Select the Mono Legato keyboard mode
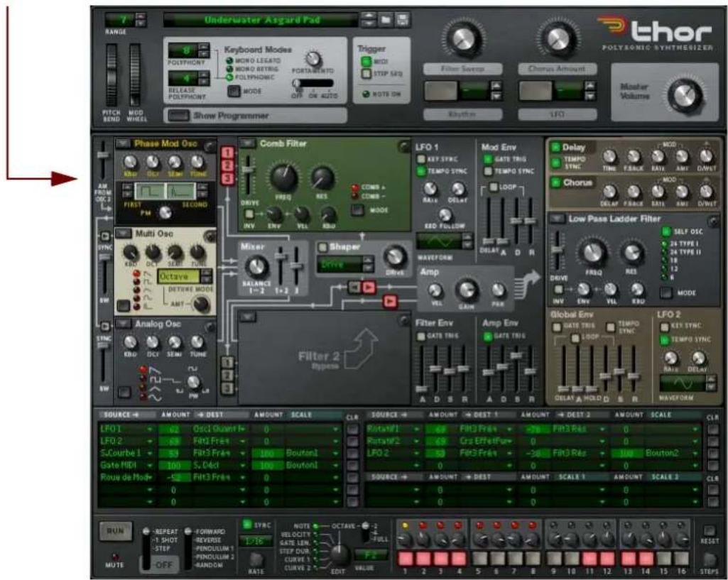The image size is (728, 580). (229, 62)
